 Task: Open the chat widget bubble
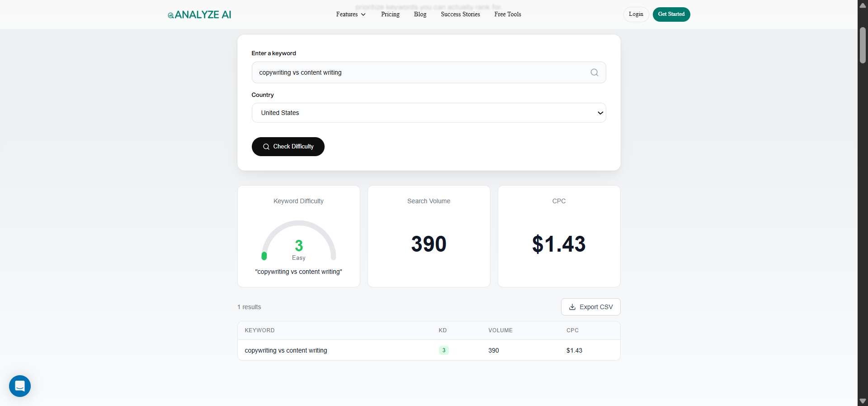coord(20,386)
